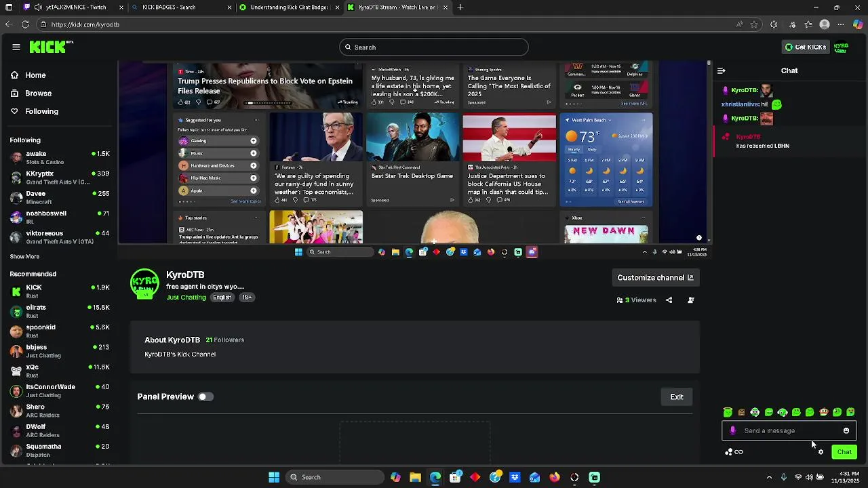This screenshot has height=488, width=868.
Task: Expand Show More in Following list
Action: [24, 257]
